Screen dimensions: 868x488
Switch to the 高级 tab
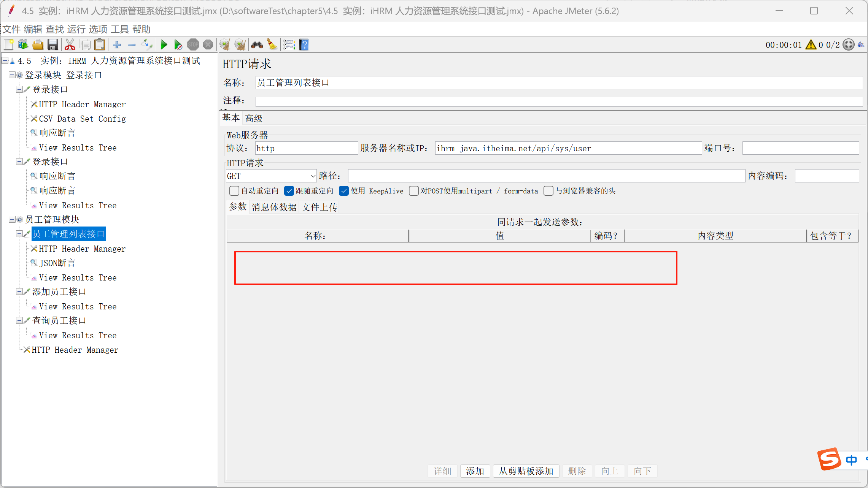(x=253, y=118)
